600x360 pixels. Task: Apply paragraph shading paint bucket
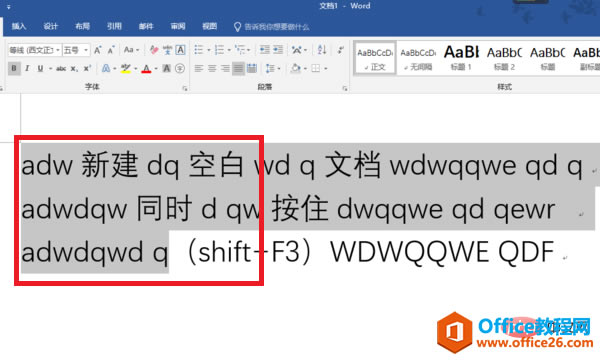click(x=295, y=68)
